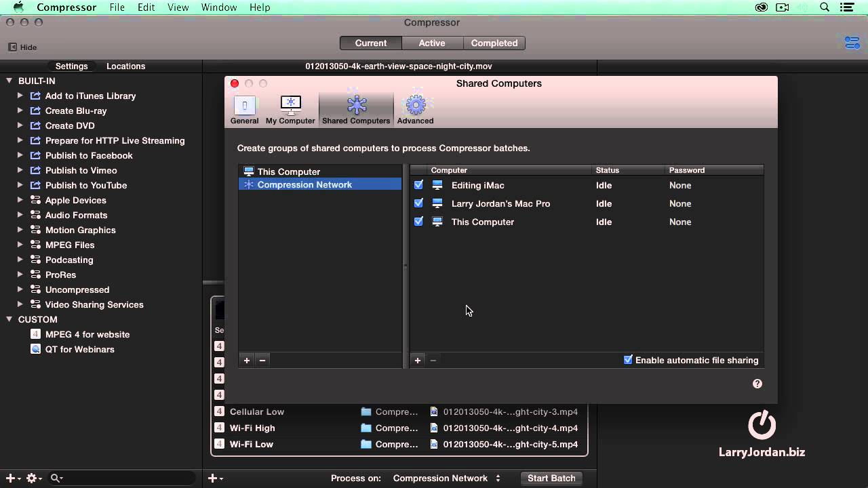Uncheck Larry Jordan's Mac Pro checkbox
The width and height of the screenshot is (868, 488).
pyautogui.click(x=418, y=203)
